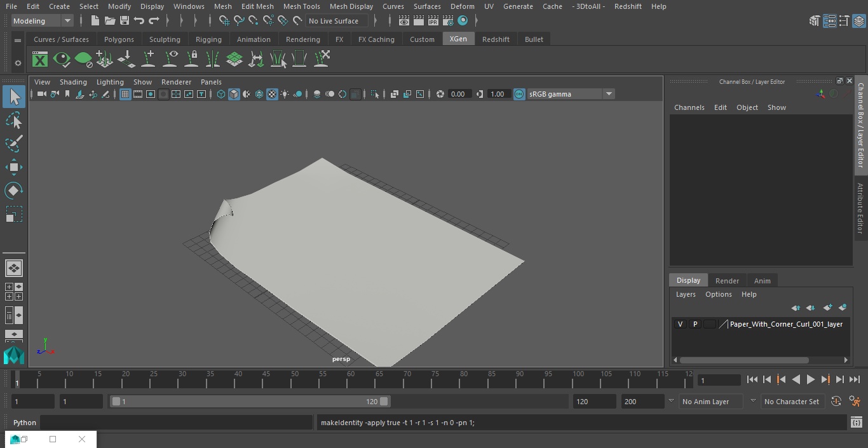The height and width of the screenshot is (448, 868).
Task: Open layer editor Options menu
Action: coord(719,294)
